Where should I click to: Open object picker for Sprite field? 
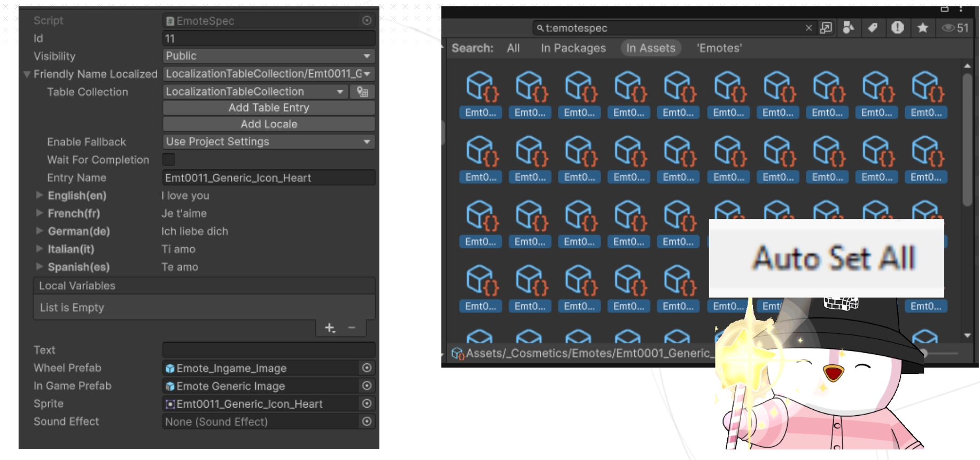[367, 403]
